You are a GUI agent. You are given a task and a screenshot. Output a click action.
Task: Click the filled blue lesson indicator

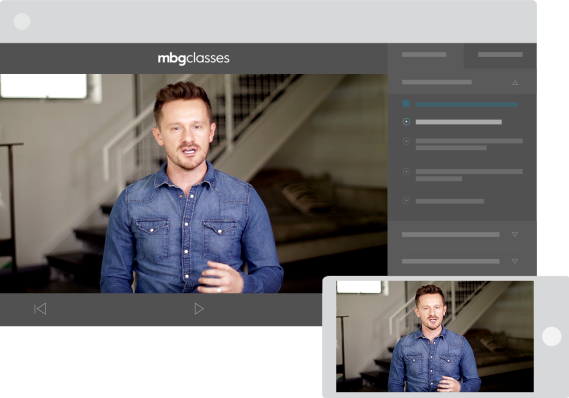click(x=406, y=103)
